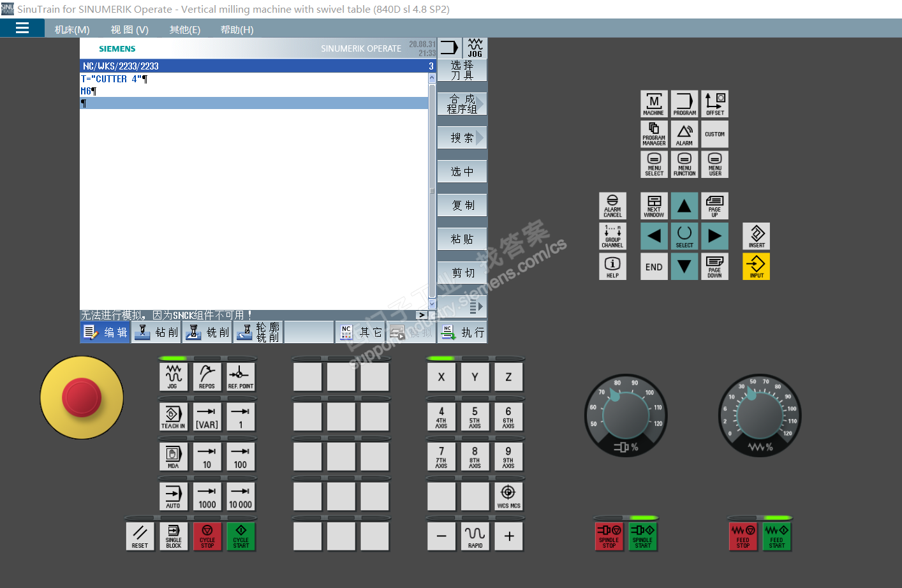This screenshot has height=588, width=902.
Task: Switch to the 钻削 softkey tab
Action: click(157, 332)
